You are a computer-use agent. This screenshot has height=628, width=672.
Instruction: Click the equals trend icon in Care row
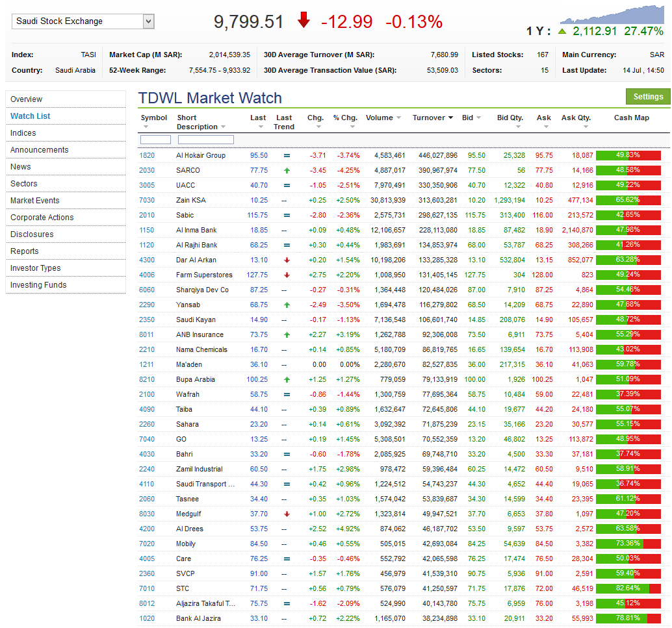(287, 559)
